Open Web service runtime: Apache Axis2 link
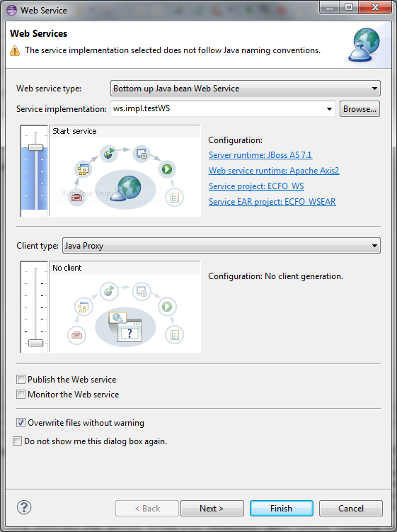Image resolution: width=397 pixels, height=532 pixels. click(274, 171)
